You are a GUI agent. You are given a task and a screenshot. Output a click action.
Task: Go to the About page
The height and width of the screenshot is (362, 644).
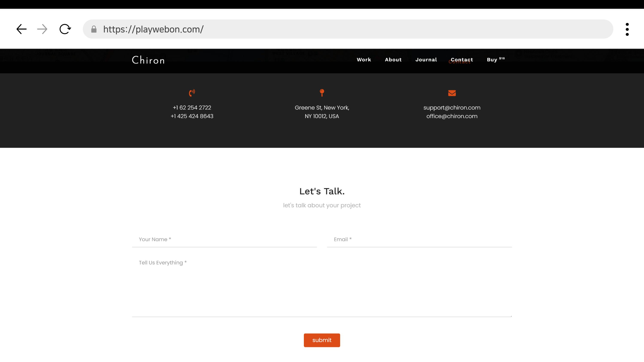(393, 60)
